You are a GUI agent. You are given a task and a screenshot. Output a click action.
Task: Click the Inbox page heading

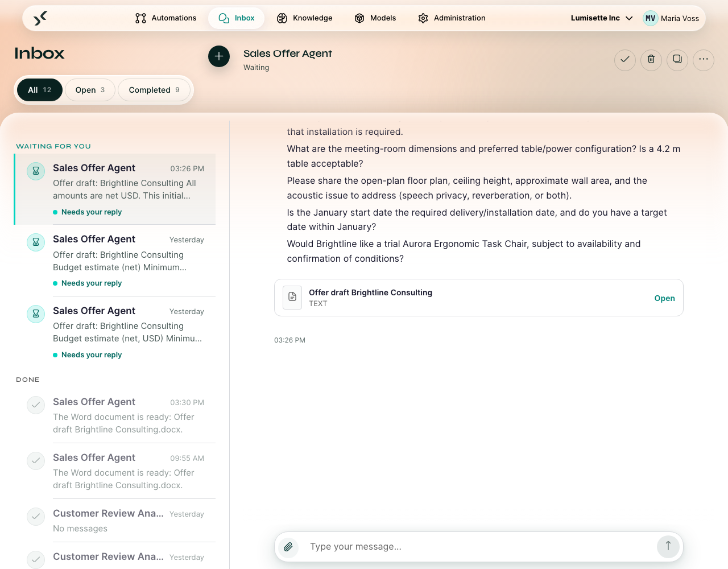click(x=39, y=53)
